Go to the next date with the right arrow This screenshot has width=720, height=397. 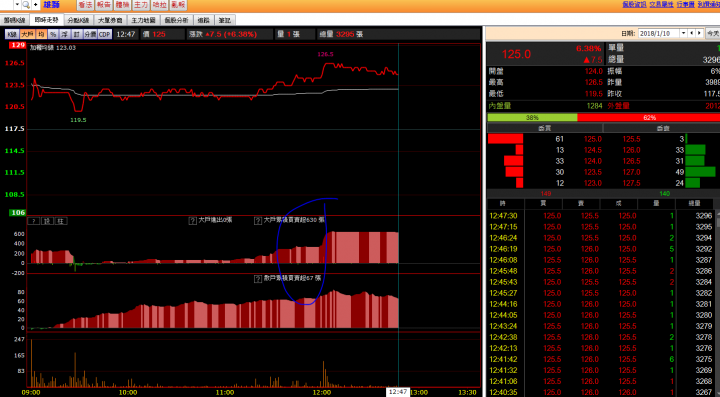pos(700,34)
